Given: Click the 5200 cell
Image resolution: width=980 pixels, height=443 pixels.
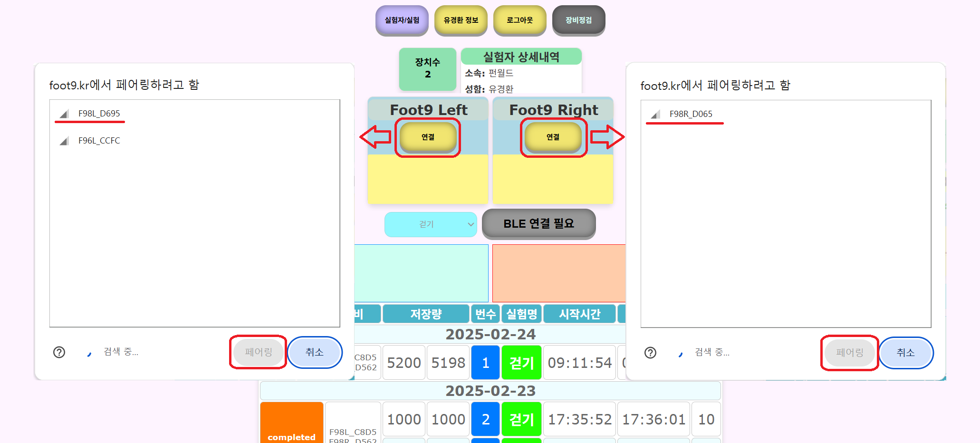Looking at the screenshot, I should (x=404, y=363).
